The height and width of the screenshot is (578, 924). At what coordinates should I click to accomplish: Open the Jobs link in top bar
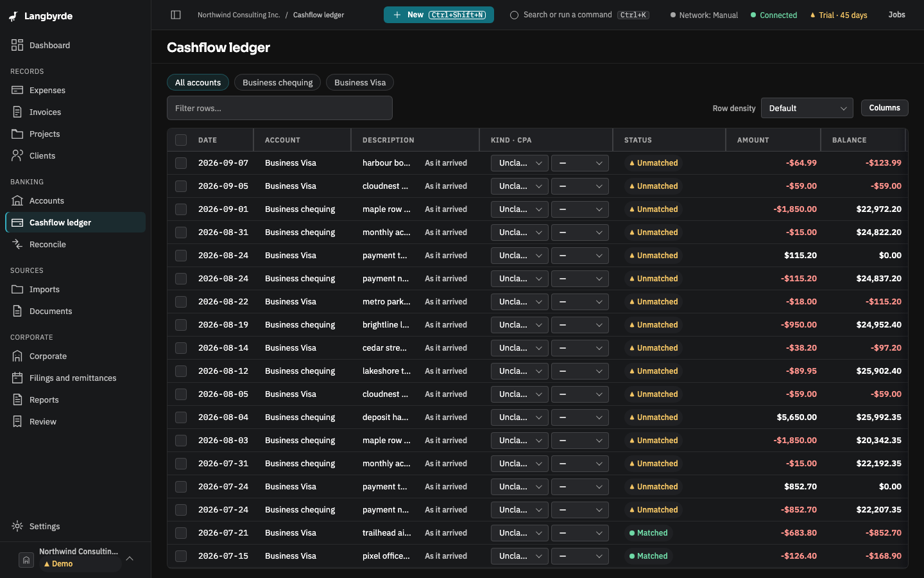coord(896,15)
